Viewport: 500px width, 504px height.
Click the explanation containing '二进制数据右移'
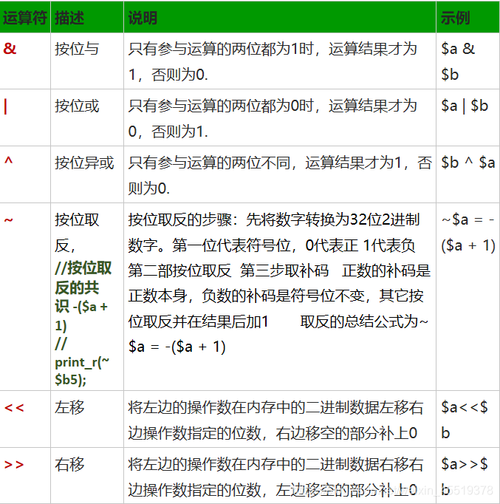point(275,477)
